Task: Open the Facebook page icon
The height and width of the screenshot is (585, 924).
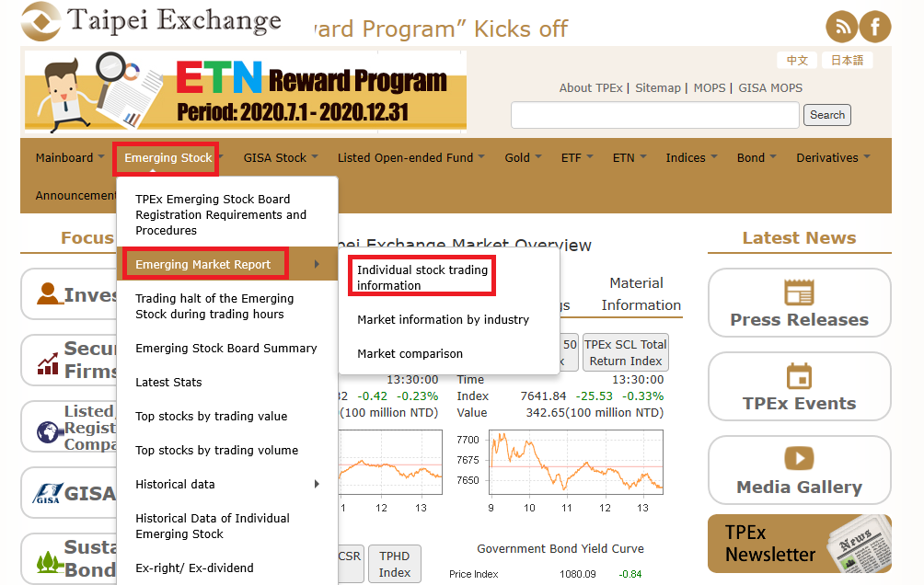Action: 875,27
